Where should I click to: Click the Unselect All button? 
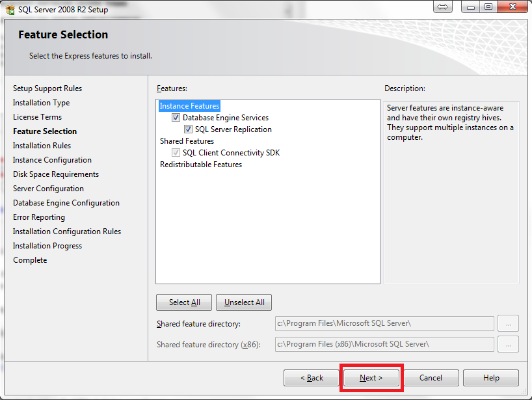(244, 302)
